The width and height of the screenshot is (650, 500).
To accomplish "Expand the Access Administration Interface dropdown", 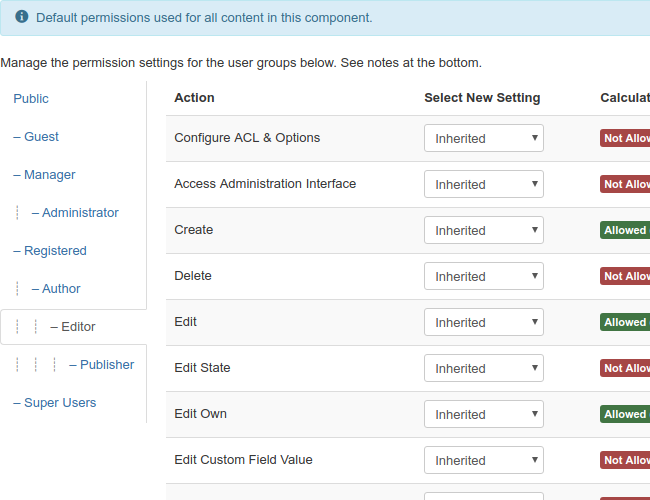I will 484,185.
